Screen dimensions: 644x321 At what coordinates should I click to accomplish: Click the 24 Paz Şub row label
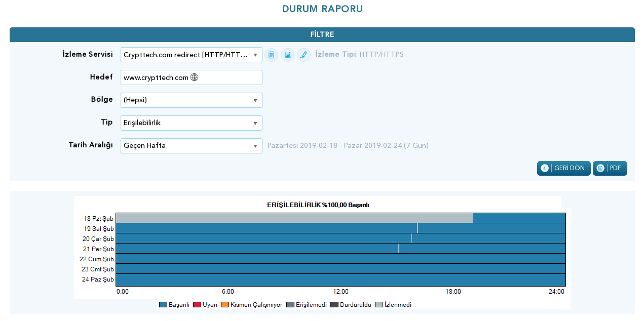(x=98, y=279)
